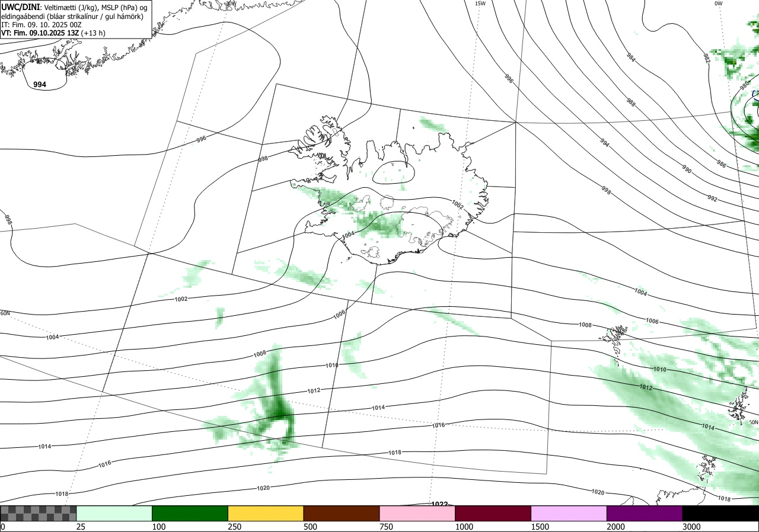The width and height of the screenshot is (759, 532).
Task: Click the legend value 250
Action: pos(235,527)
